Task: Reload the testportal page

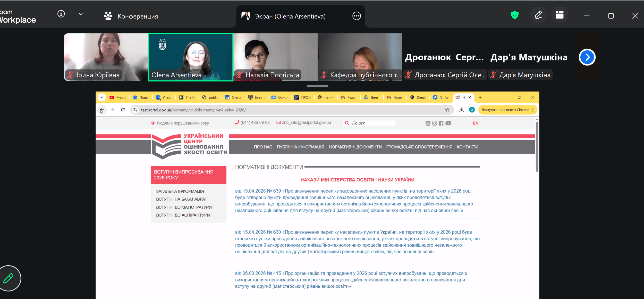Action: point(123,110)
